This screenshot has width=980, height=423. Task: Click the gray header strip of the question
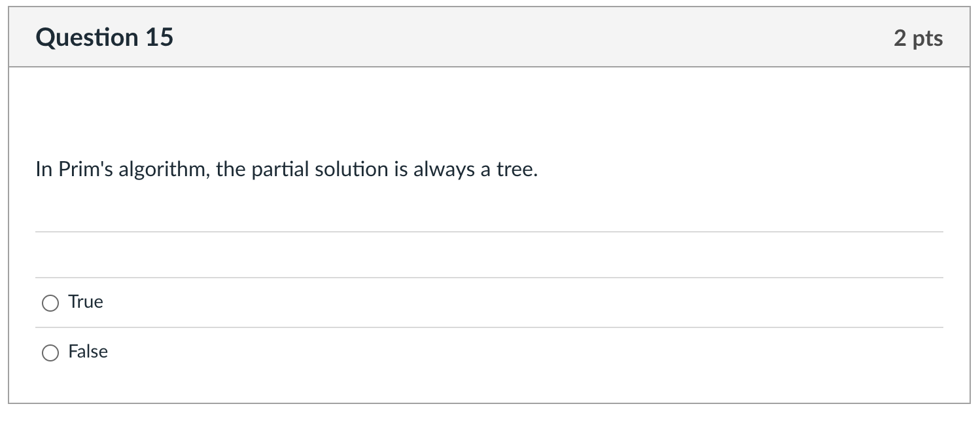tap(489, 37)
